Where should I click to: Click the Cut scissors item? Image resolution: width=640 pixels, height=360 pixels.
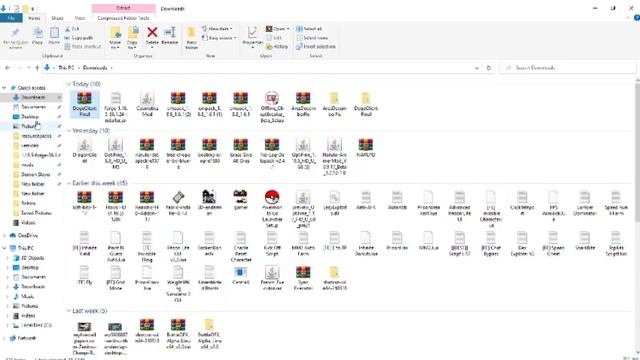click(72, 29)
